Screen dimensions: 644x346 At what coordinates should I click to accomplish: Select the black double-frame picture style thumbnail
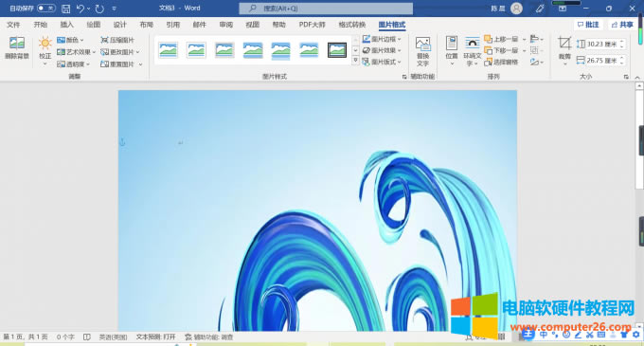tap(337, 50)
